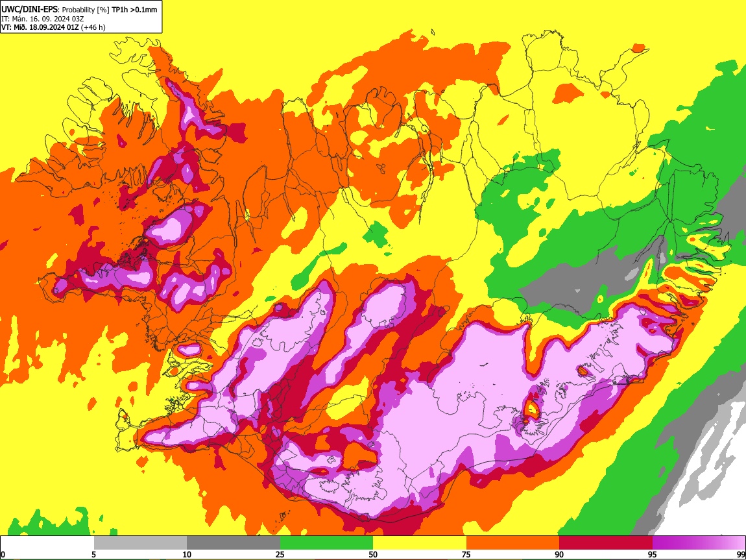Image resolution: width=746 pixels, height=560 pixels.
Task: Click the legend value "0"
Action: [3, 554]
